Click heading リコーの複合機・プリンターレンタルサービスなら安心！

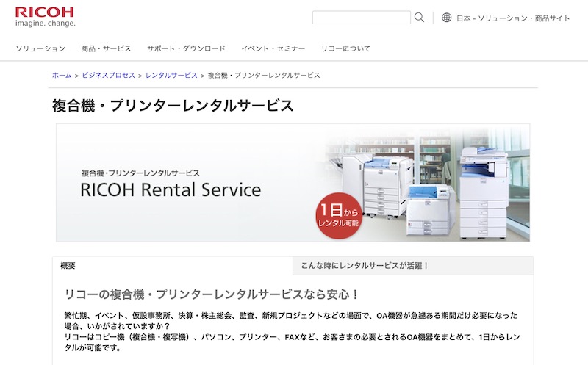(x=212, y=294)
